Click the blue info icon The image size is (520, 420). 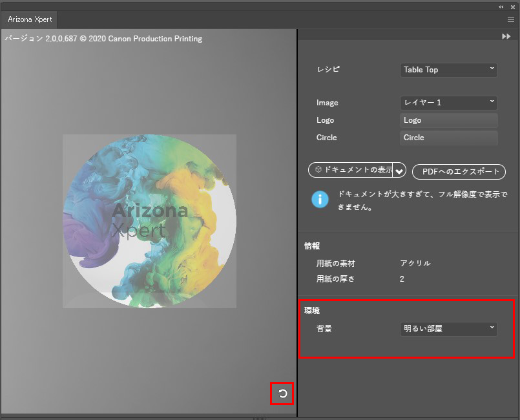[320, 200]
